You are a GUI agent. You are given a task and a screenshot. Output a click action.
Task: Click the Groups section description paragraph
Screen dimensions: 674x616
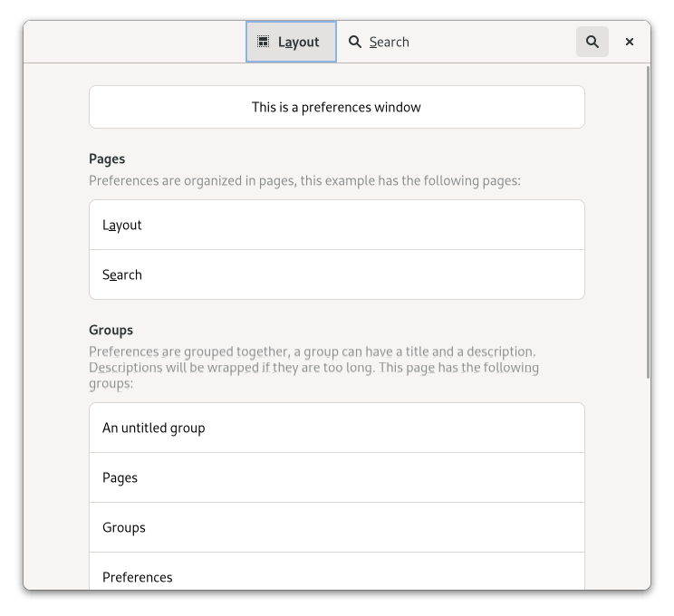coord(313,367)
